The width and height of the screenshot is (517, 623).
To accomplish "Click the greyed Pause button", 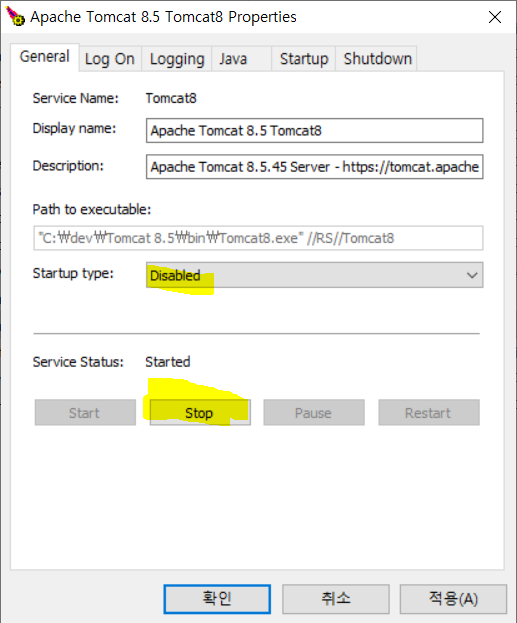I will click(314, 413).
